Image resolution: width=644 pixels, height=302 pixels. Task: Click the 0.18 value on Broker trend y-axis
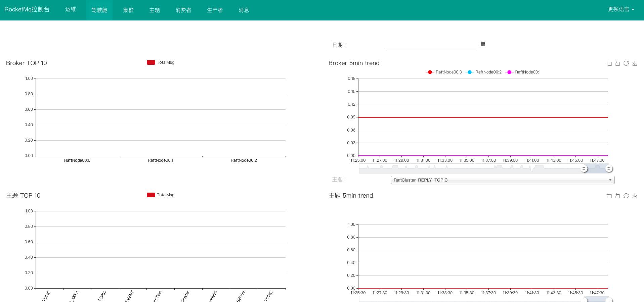click(x=351, y=79)
